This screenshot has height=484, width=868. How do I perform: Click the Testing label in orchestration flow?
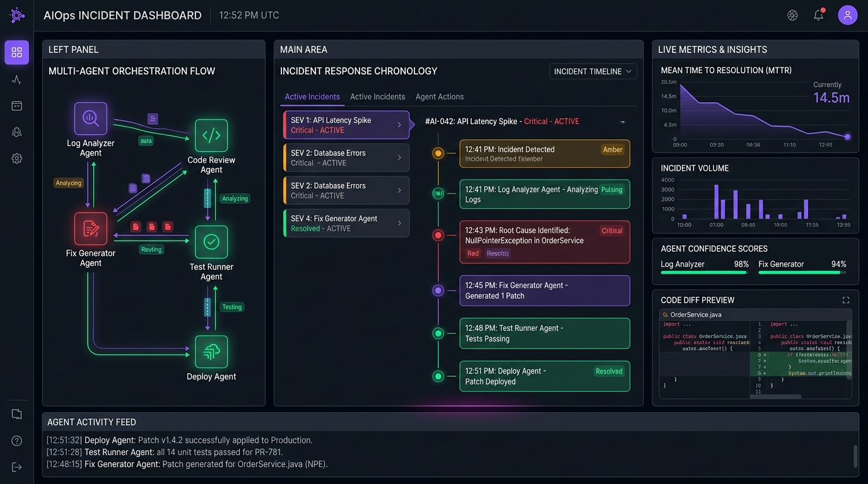click(x=232, y=307)
